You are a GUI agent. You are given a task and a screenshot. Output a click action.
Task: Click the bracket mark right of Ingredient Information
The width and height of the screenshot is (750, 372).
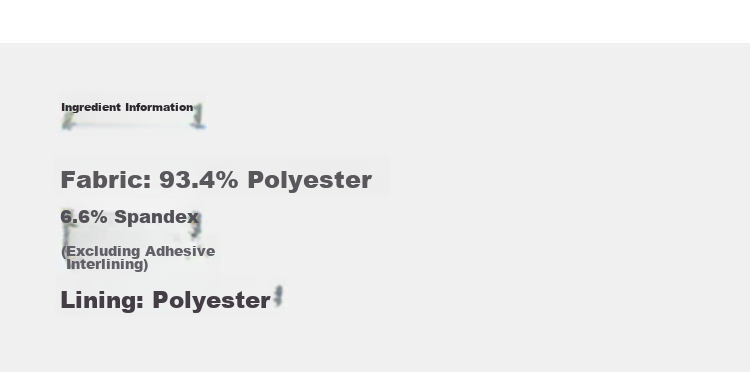[x=198, y=116]
